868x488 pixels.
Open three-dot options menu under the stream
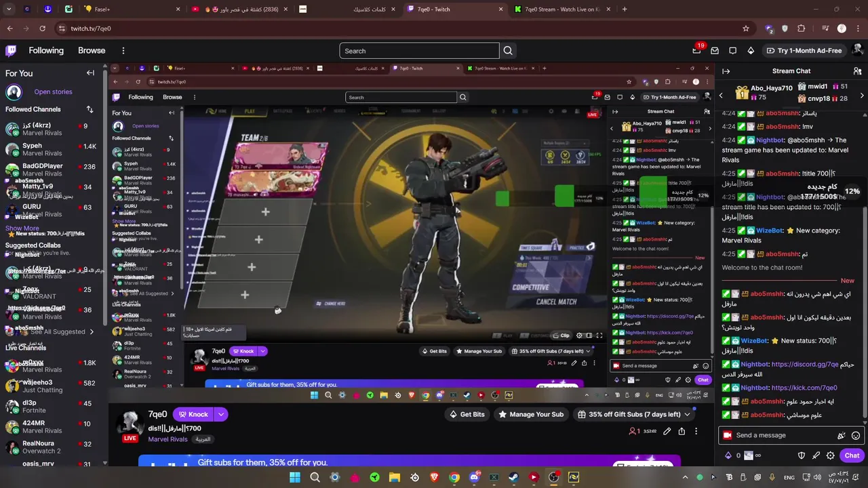tap(696, 431)
